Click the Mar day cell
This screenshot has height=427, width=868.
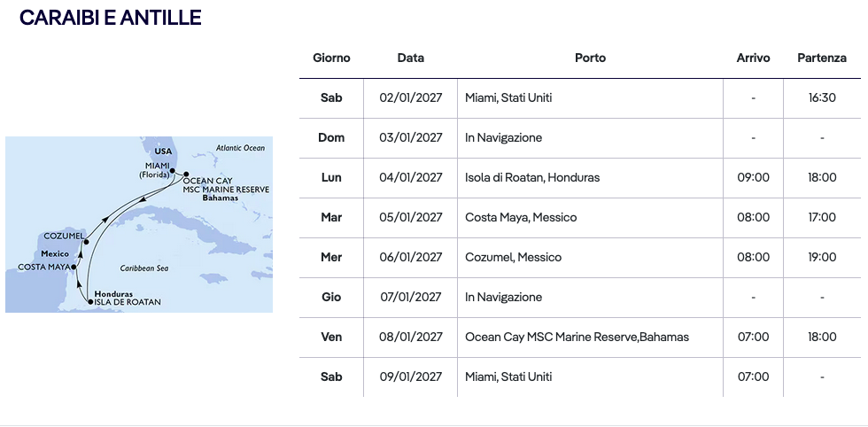pyautogui.click(x=331, y=218)
